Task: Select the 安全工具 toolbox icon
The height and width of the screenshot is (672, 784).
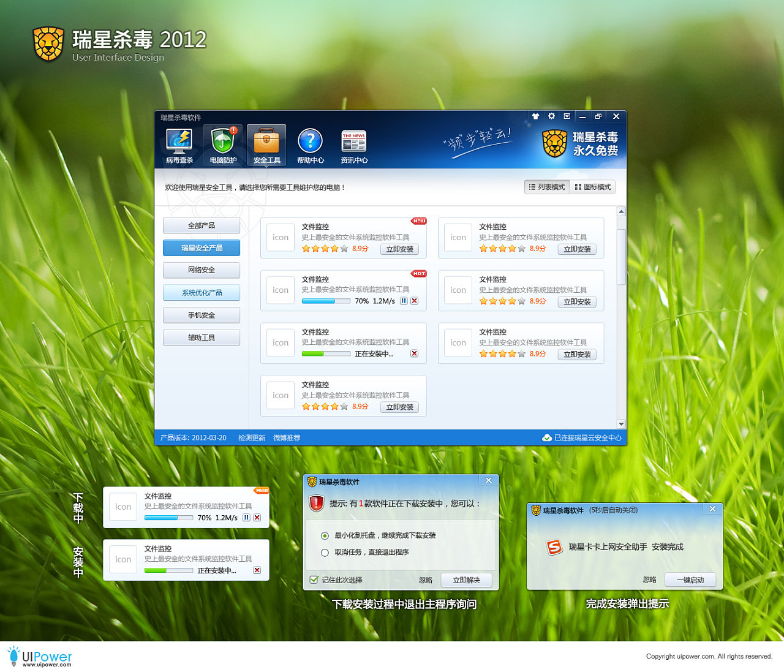Action: 266,145
